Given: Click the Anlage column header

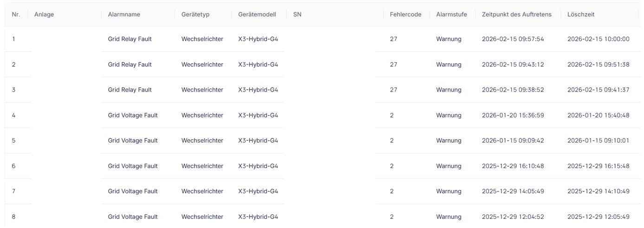Looking at the screenshot, I should click(x=44, y=14).
